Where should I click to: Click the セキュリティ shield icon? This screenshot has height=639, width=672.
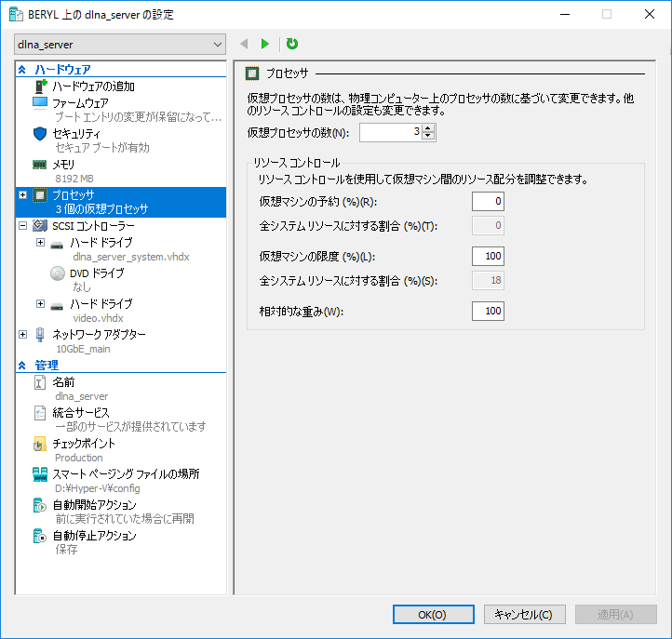[x=40, y=134]
